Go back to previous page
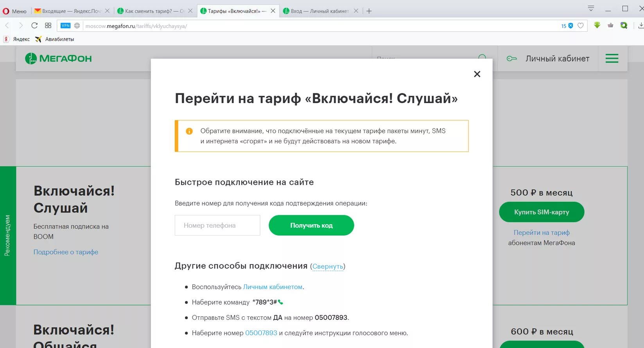Screen dimensions: 644x348 click(7, 25)
